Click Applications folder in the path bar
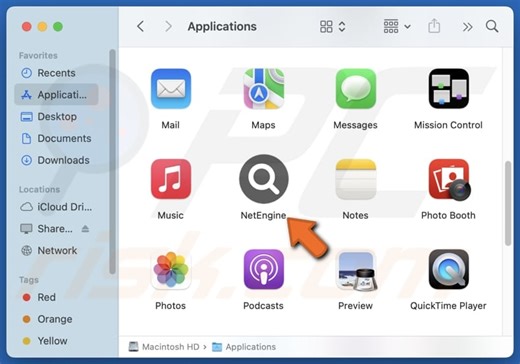 tap(244, 347)
